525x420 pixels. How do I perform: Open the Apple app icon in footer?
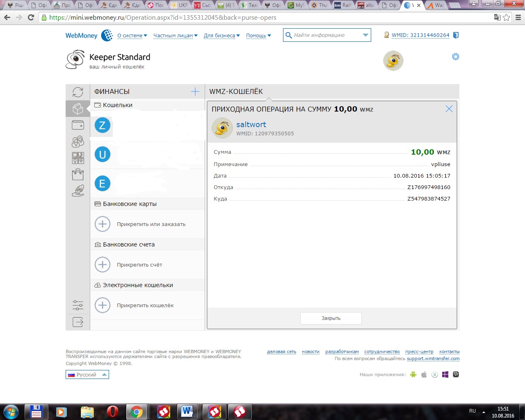[x=424, y=374]
